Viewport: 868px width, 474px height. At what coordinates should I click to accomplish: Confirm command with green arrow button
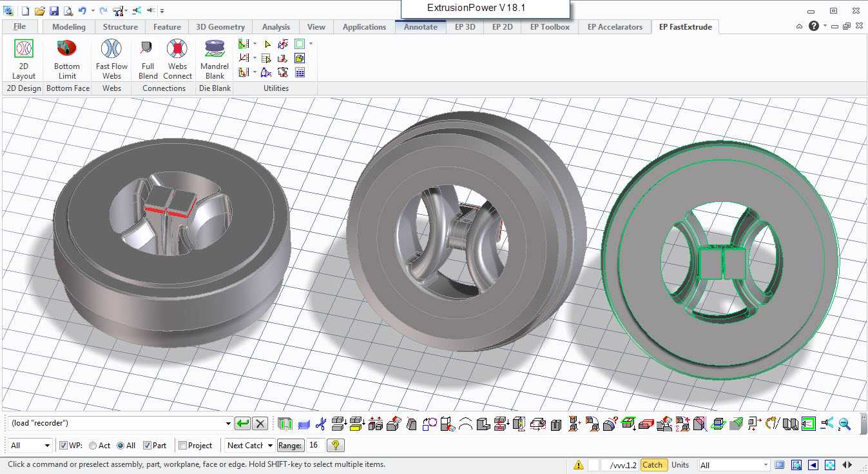(242, 424)
